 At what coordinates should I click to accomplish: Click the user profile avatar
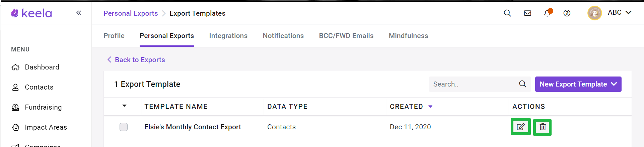(x=595, y=13)
